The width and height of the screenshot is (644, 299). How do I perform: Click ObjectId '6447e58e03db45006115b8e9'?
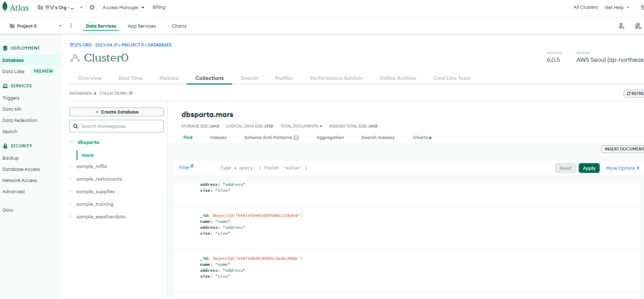[x=258, y=216]
